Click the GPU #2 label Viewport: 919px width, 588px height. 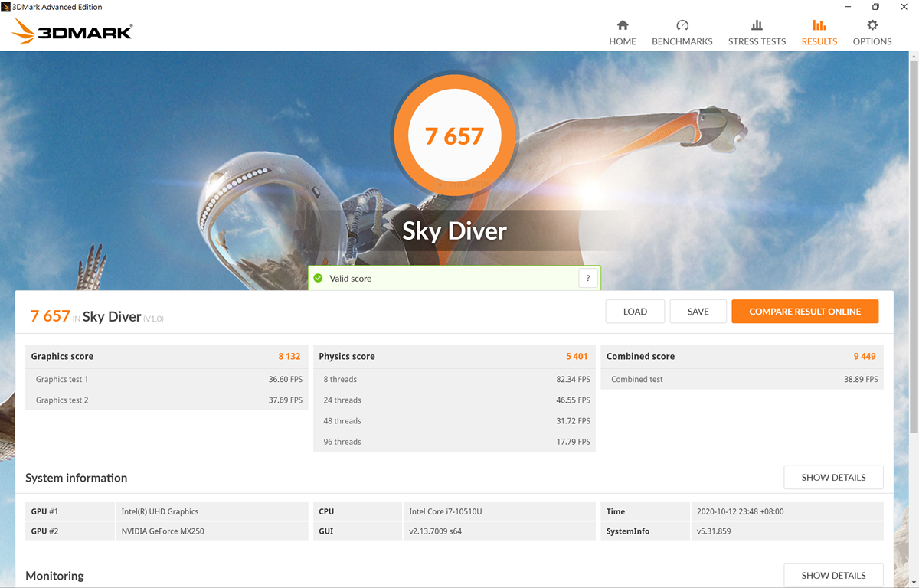[45, 531]
